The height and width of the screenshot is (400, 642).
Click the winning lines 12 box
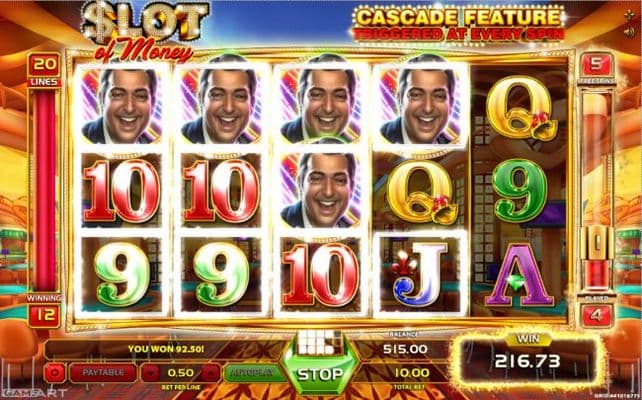click(x=44, y=315)
